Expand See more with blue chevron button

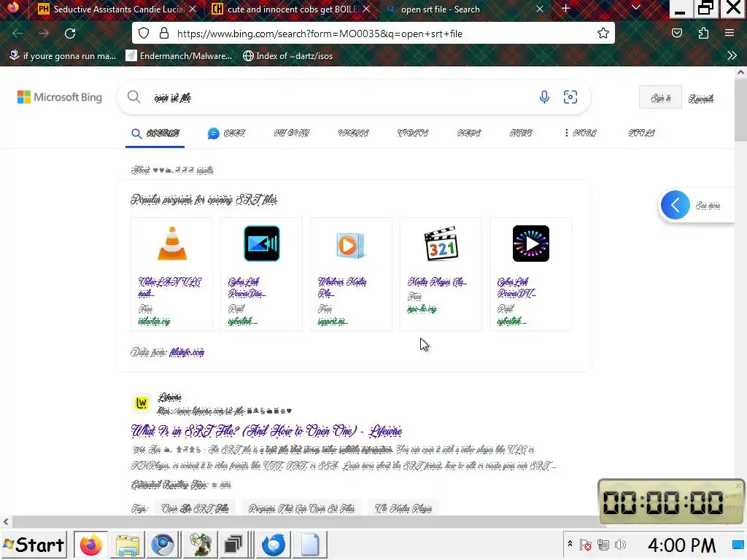pyautogui.click(x=675, y=205)
